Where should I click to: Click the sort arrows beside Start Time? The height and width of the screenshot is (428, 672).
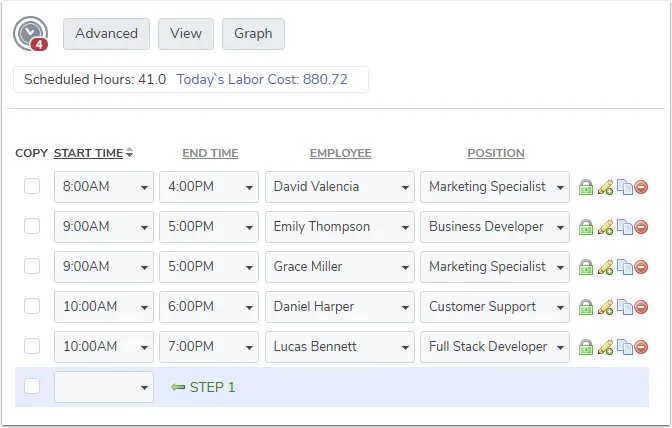tap(129, 153)
